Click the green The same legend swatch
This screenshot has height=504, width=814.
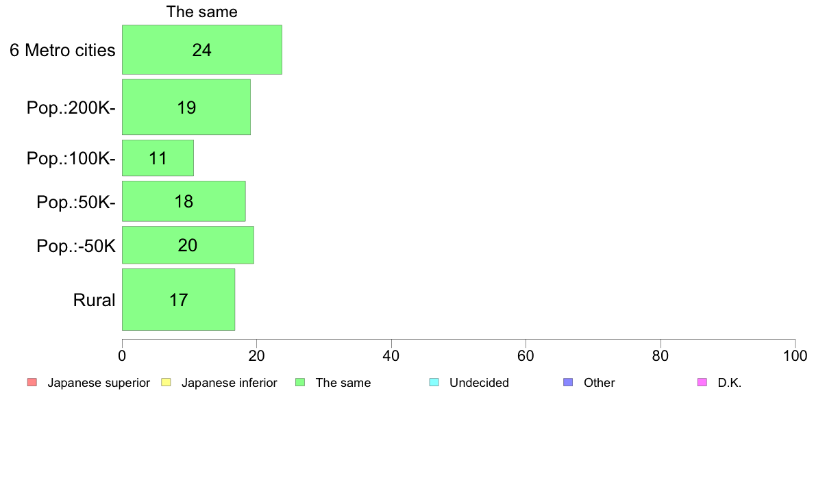(x=300, y=383)
